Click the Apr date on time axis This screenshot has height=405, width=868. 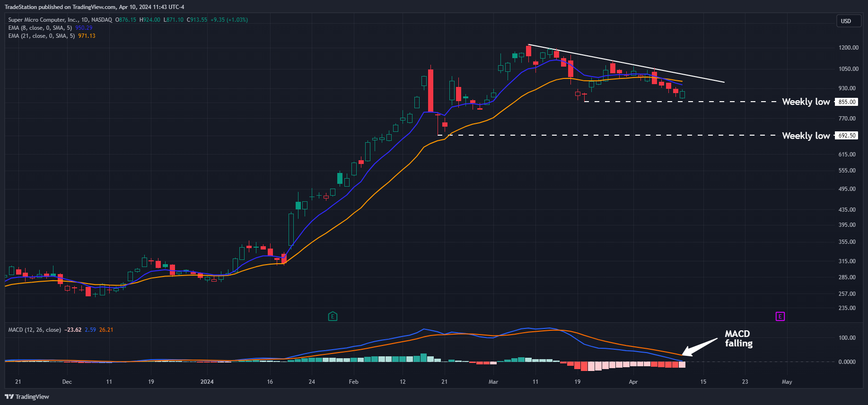[x=633, y=382]
